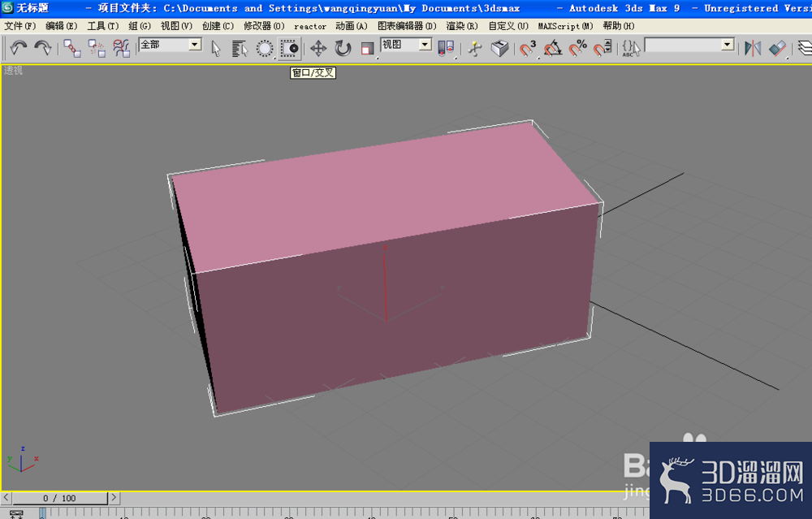Open the named selection sets dropdown

728,45
